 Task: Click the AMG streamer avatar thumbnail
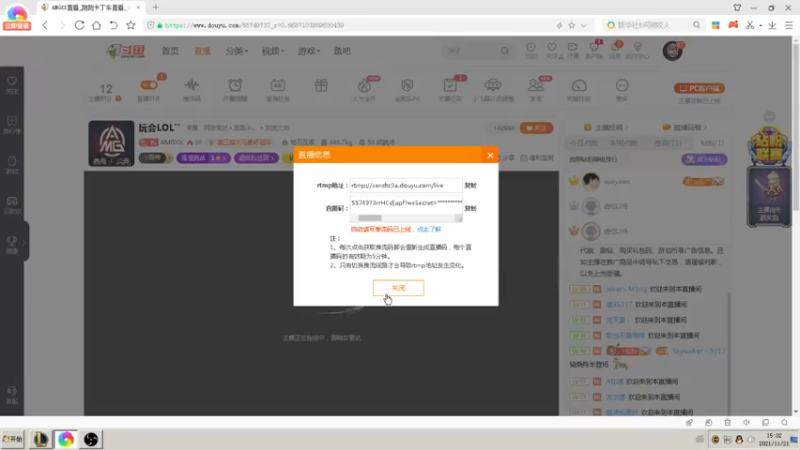[111, 143]
